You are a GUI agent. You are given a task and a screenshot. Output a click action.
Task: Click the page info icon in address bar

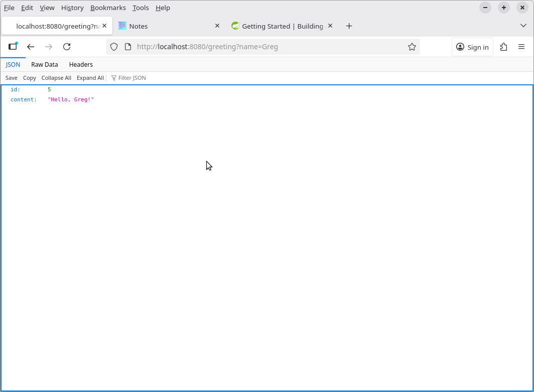pos(127,47)
